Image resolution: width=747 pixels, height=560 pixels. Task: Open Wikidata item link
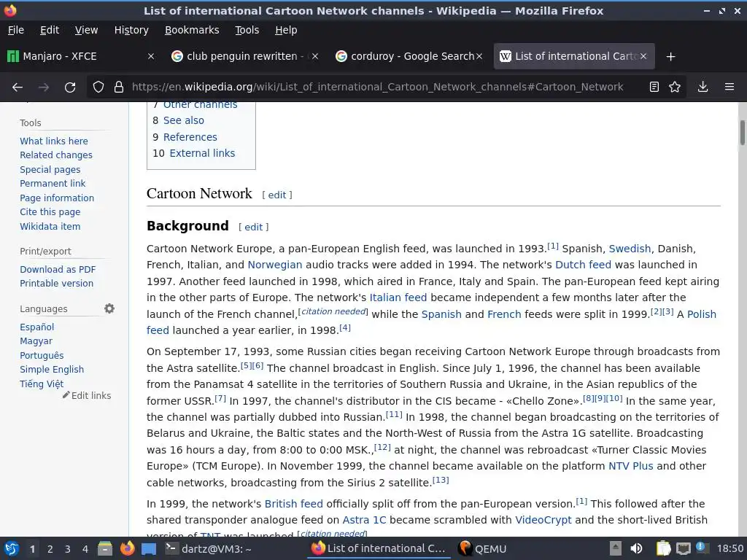50,226
